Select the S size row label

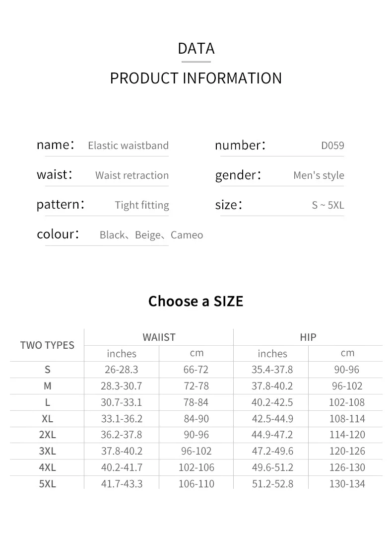pos(48,370)
